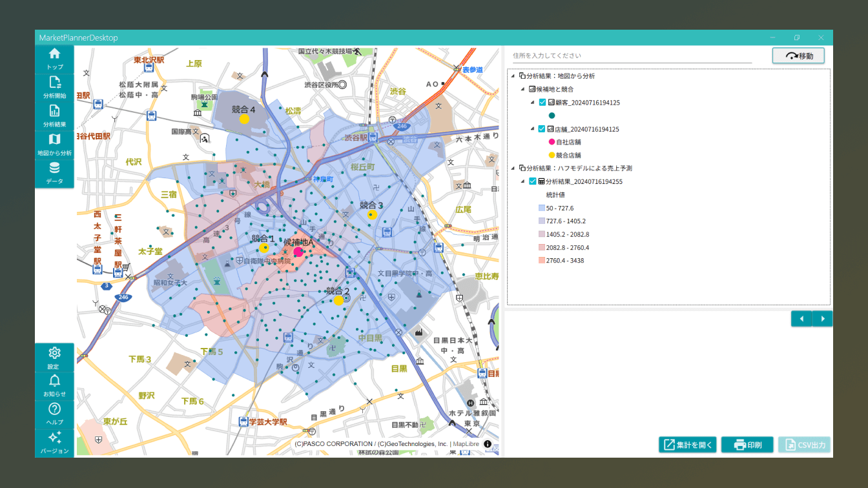868x488 pixels.
Task: Restore down the MarketPlannerDesktop window
Action: tap(797, 37)
